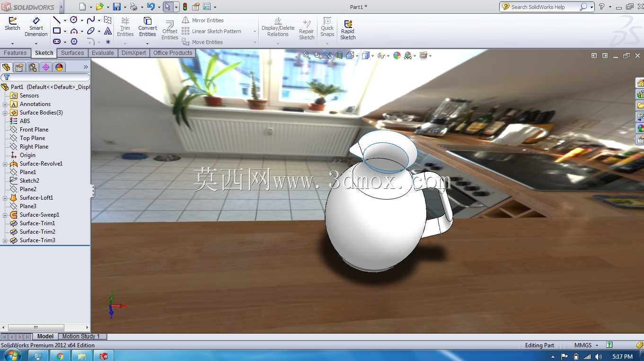
Task: Open the Sketch button dropdown arrow
Action: [x=12, y=43]
